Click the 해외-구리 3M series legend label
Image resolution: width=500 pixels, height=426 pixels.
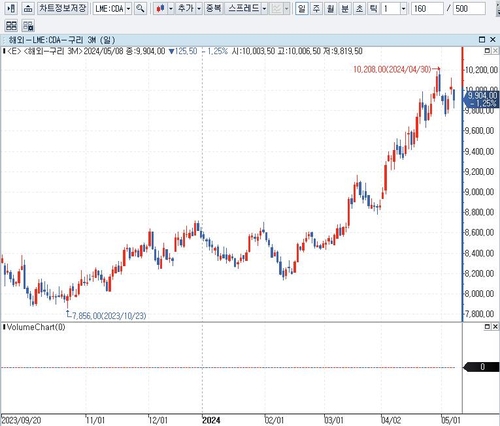(x=53, y=51)
